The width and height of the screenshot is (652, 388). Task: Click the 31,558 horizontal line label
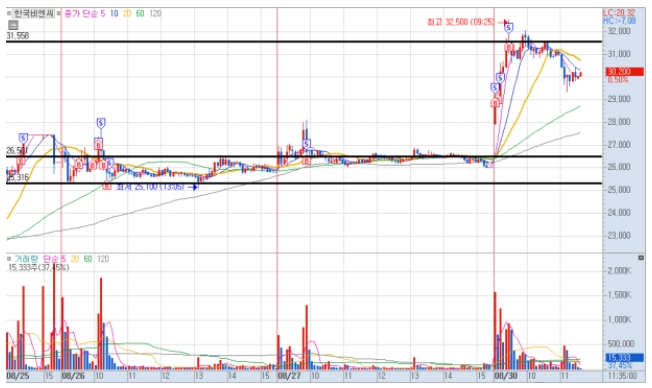[x=17, y=36]
